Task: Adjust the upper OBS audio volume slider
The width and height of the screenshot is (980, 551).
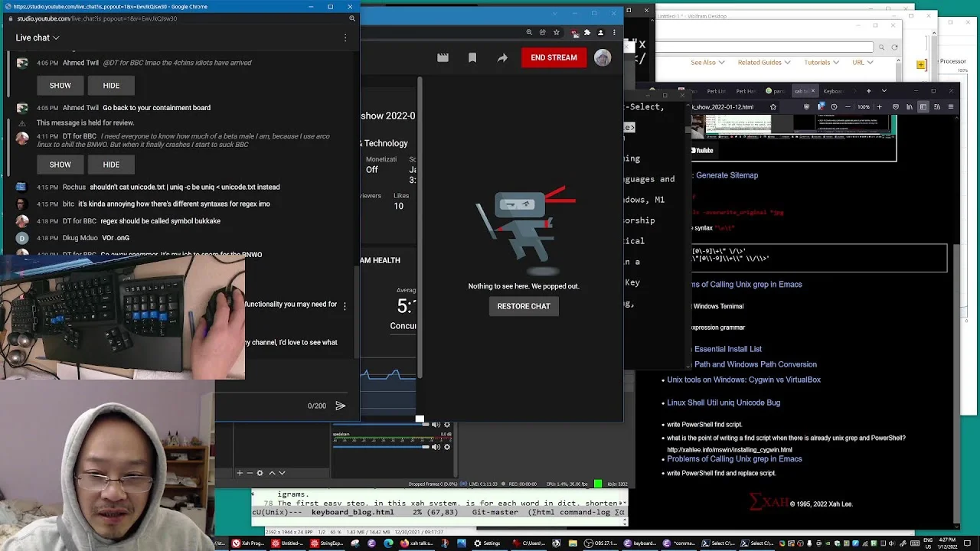Action: point(381,425)
